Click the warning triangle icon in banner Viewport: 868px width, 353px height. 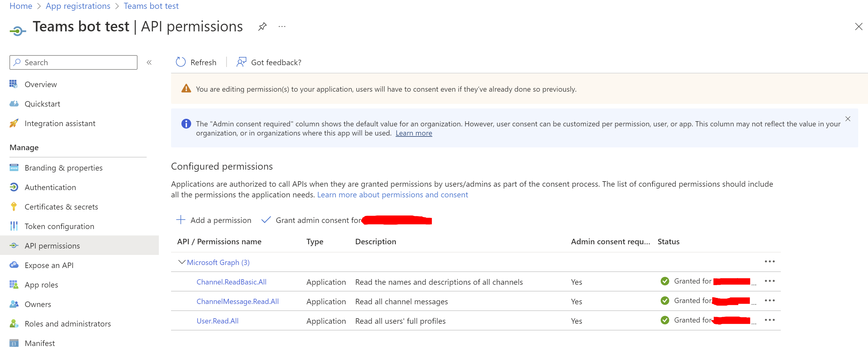pyautogui.click(x=186, y=89)
